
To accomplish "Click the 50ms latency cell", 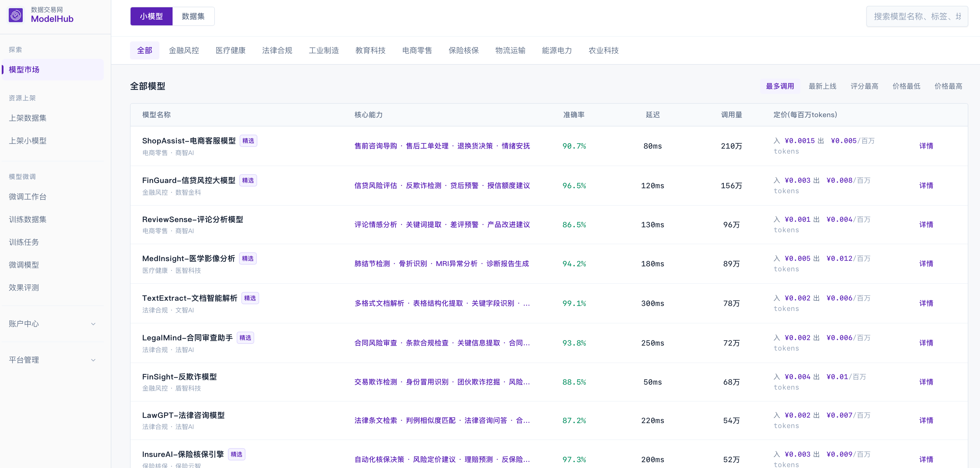I will point(652,382).
